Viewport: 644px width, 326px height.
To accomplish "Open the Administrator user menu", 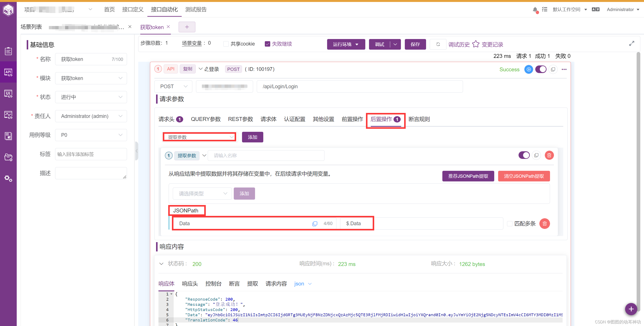I will [x=623, y=9].
